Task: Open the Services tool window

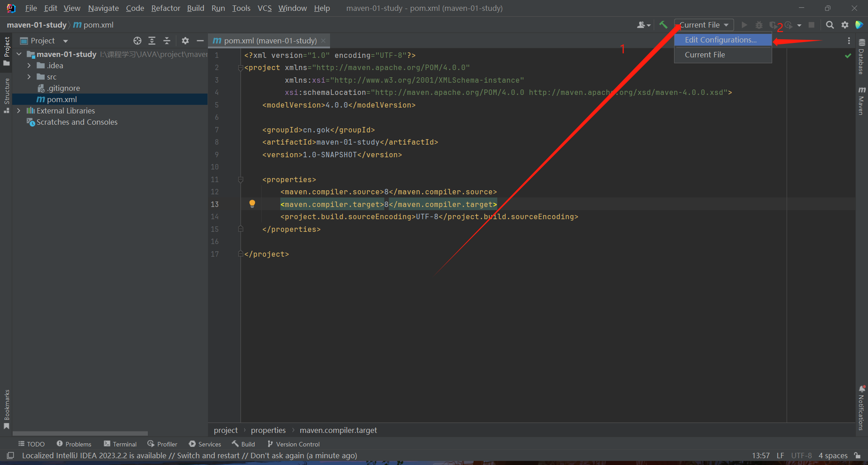Action: click(x=205, y=444)
